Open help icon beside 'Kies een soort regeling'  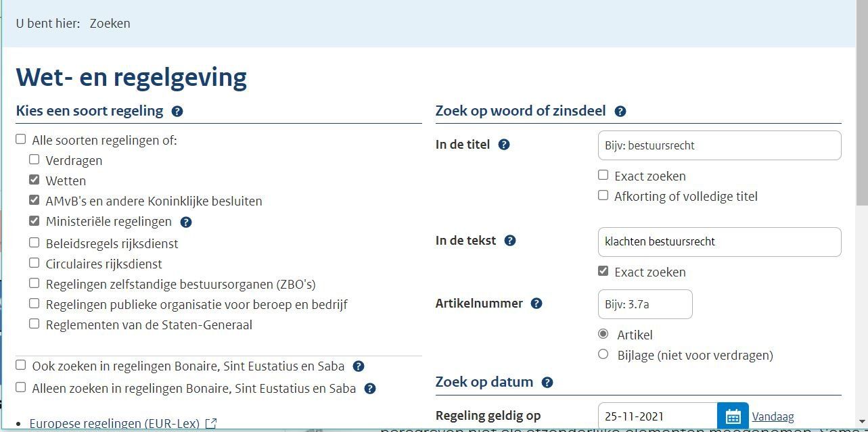177,112
